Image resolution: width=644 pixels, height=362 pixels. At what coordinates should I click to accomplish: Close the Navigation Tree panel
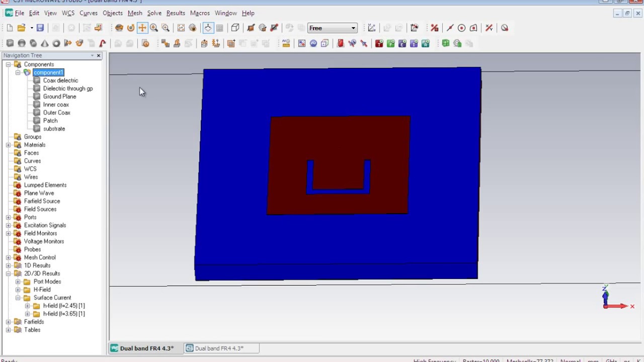99,55
